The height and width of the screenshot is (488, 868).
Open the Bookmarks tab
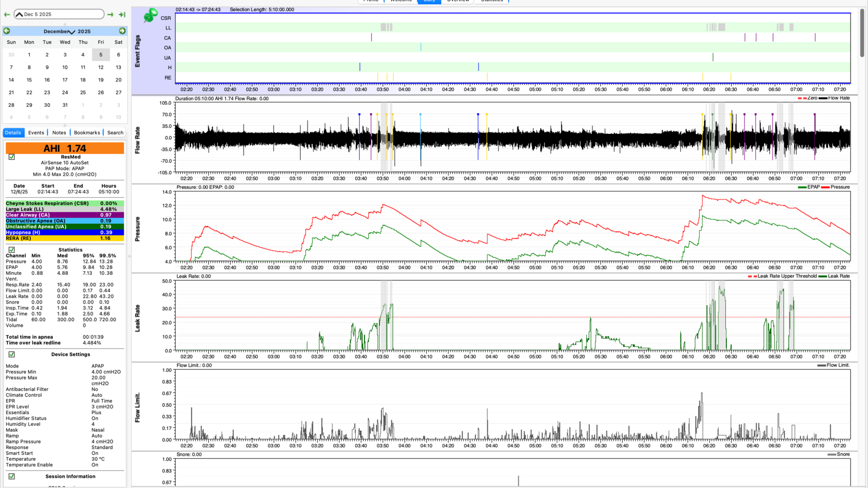coord(87,132)
